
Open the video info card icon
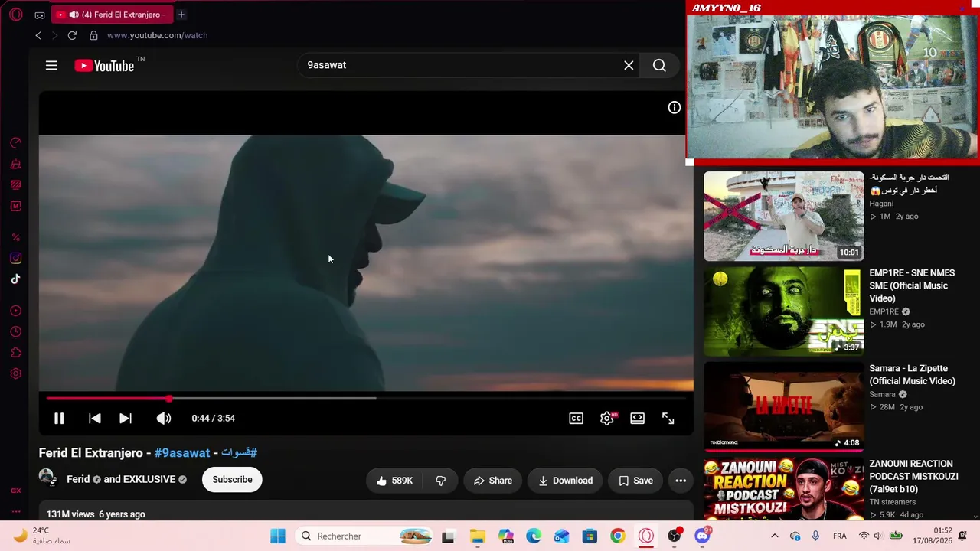[x=674, y=108]
